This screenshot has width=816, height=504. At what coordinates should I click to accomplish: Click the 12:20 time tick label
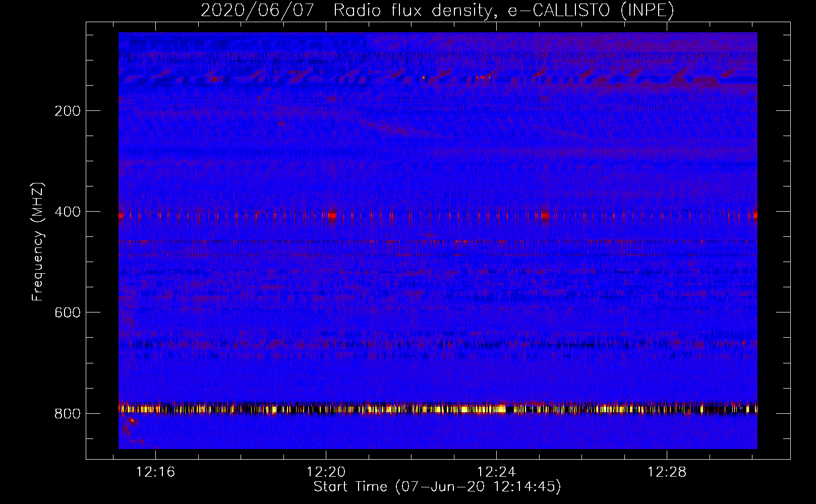(x=326, y=472)
